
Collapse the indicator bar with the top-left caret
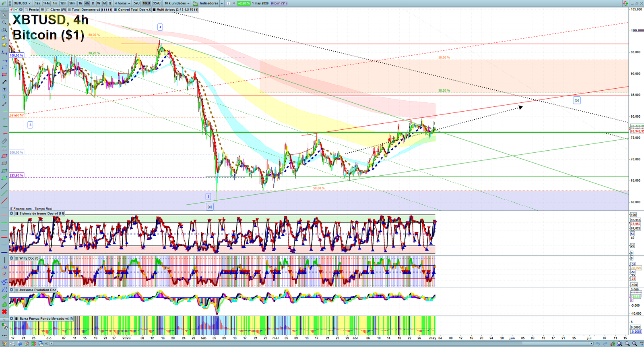coord(4,9)
